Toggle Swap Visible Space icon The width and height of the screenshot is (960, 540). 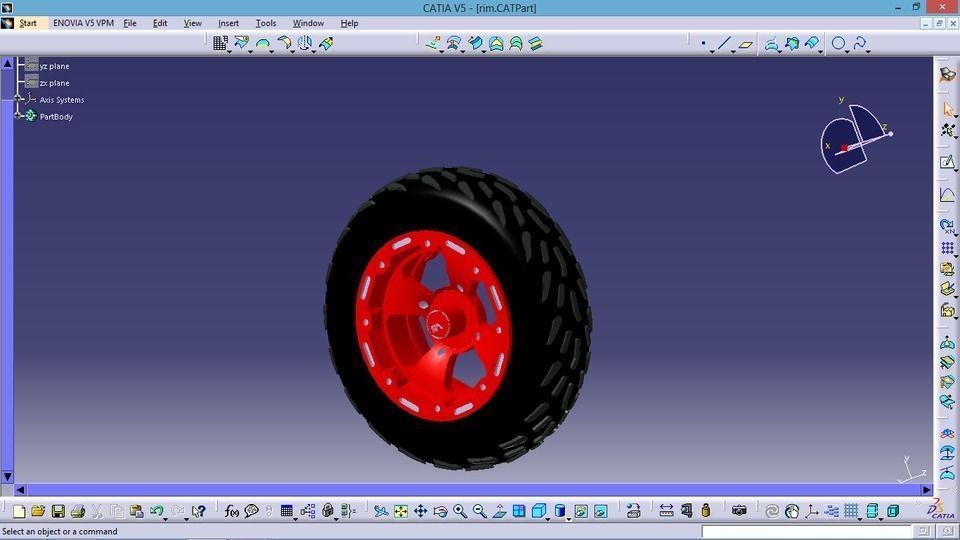click(601, 511)
